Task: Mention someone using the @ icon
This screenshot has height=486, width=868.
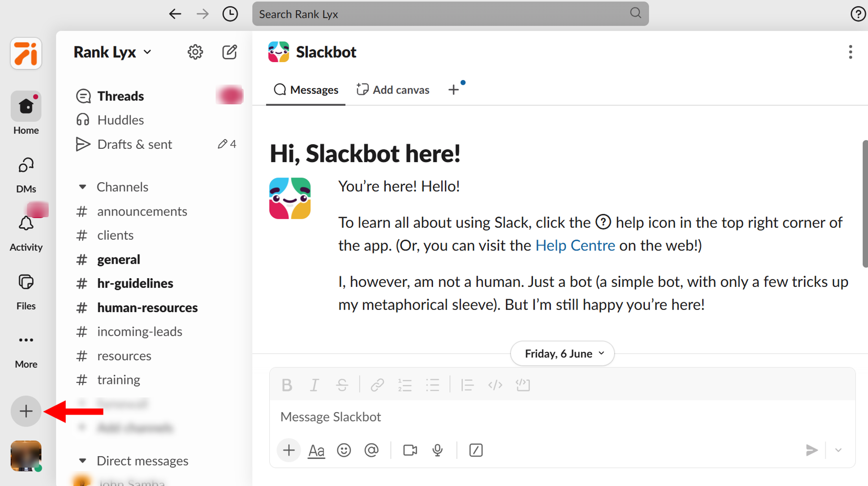Action: coord(371,450)
